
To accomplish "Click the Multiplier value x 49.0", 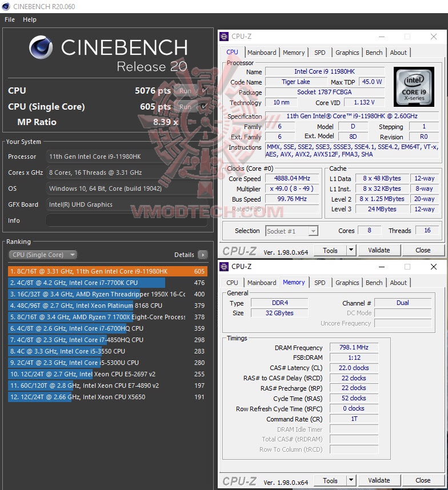I will pyautogui.click(x=292, y=188).
